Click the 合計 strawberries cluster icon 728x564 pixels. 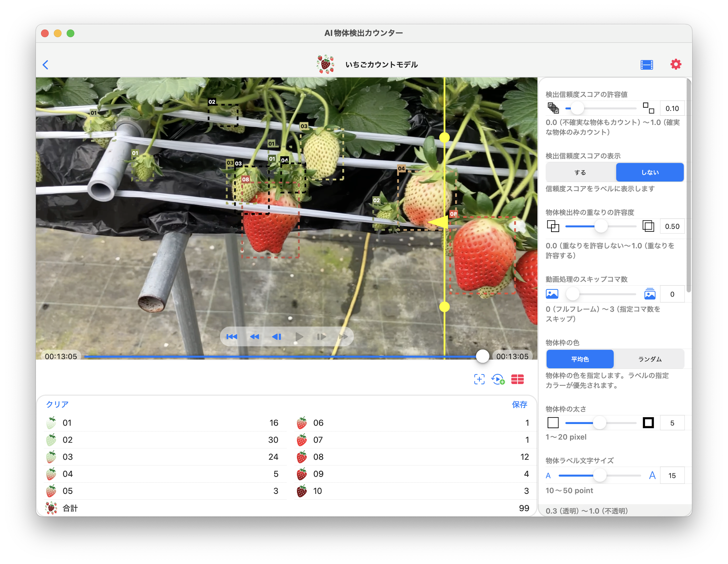(x=51, y=508)
